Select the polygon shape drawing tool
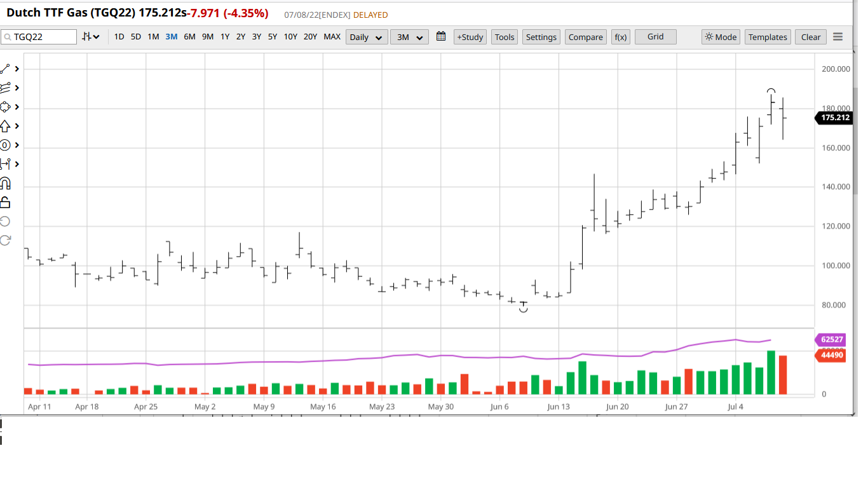The image size is (868, 488). 5,107
